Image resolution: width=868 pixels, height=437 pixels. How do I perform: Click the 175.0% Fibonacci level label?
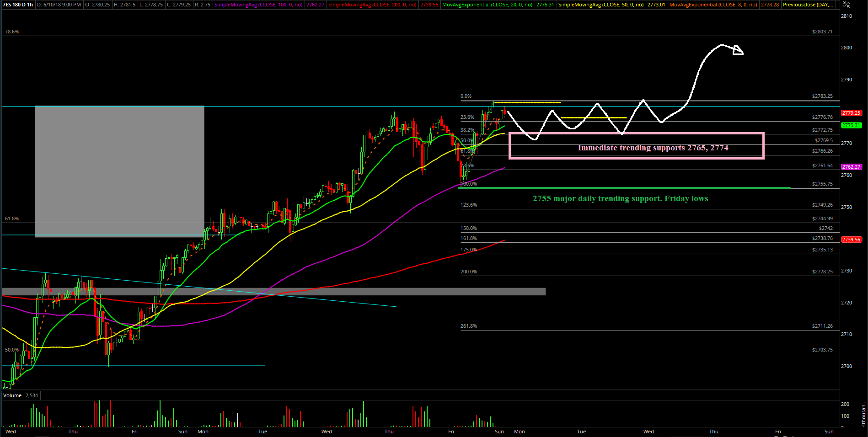coord(469,250)
